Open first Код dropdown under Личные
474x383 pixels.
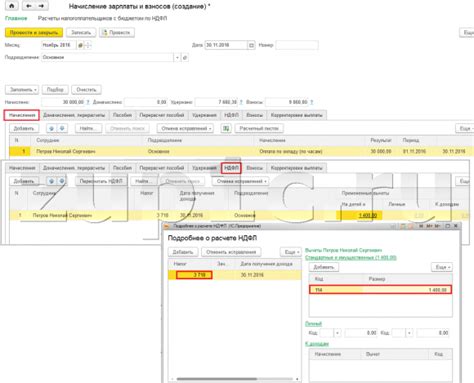point(337,333)
